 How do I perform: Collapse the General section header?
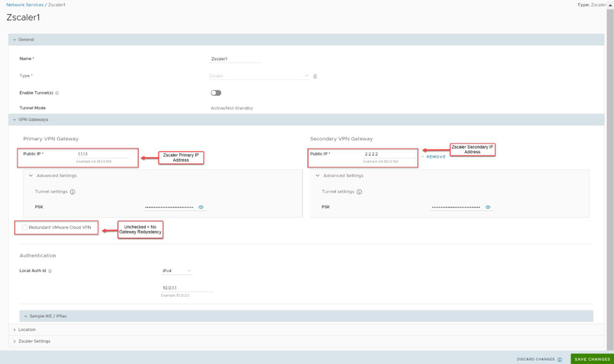[26, 40]
